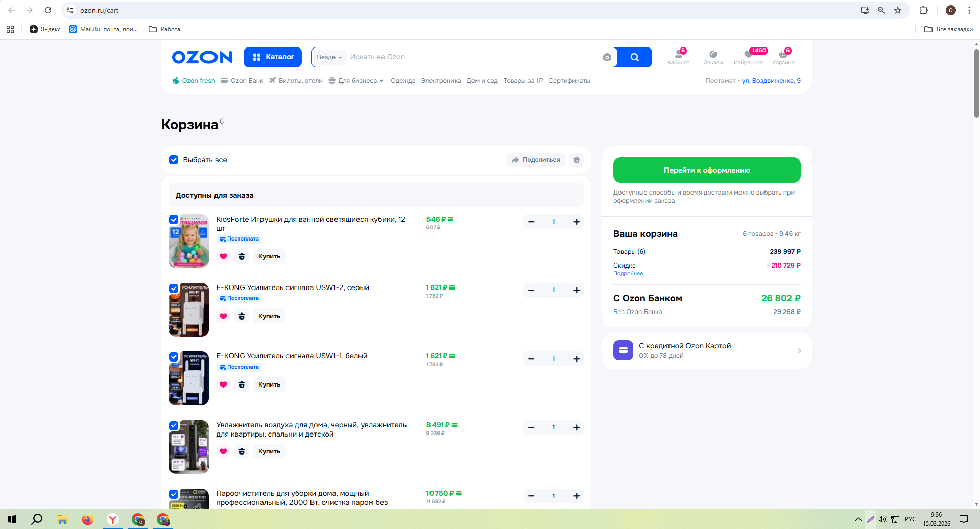Toggle favorite for E-KONG USW1-1 белый
This screenshot has height=529, width=980.
click(223, 384)
